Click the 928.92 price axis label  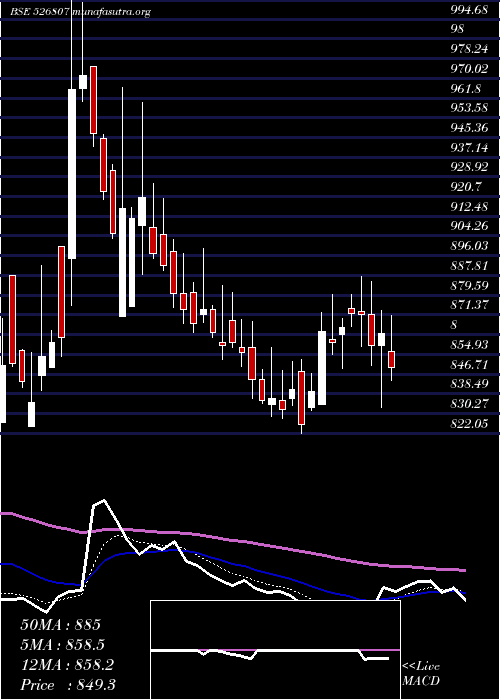click(x=469, y=167)
